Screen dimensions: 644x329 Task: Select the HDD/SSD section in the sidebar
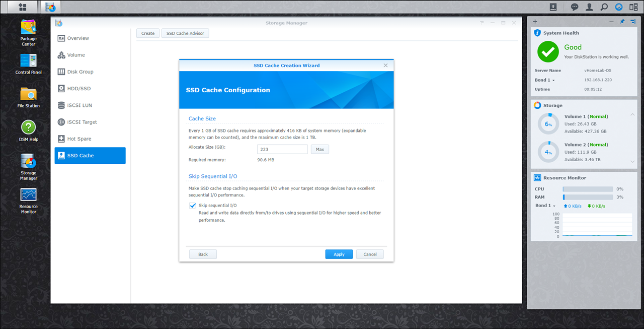[x=79, y=89]
